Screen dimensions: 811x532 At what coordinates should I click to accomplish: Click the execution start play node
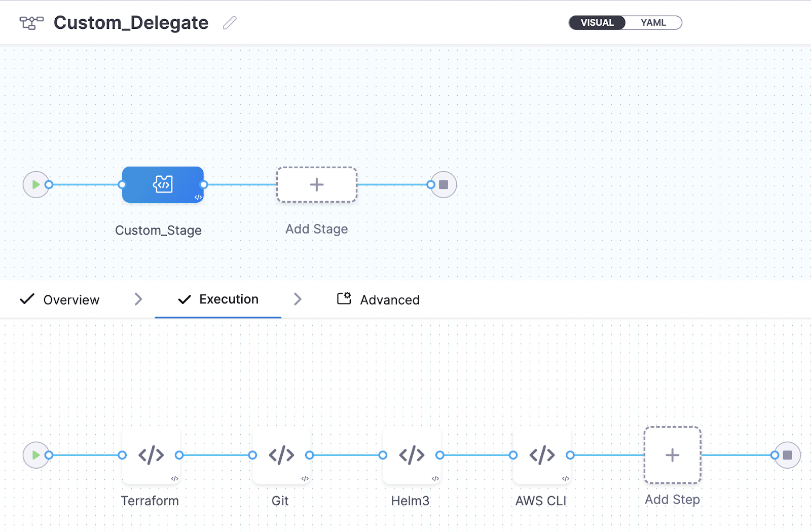coord(35,455)
